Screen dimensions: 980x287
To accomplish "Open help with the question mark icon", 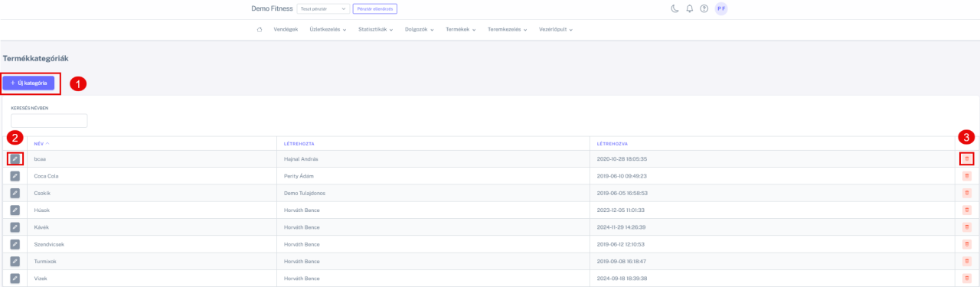I will point(704,8).
